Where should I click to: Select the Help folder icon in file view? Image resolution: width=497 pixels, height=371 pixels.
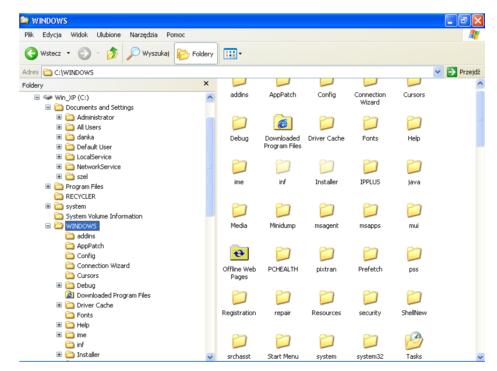point(414,123)
